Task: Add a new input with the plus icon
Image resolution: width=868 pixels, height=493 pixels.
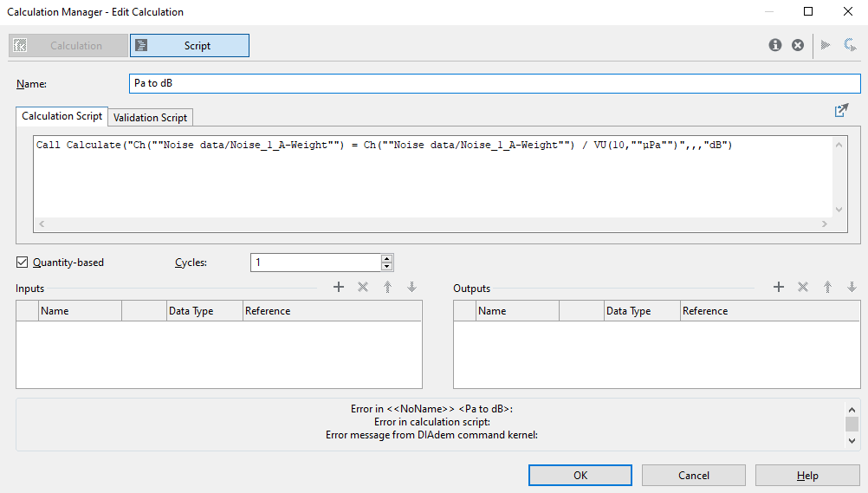Action: 339,287
